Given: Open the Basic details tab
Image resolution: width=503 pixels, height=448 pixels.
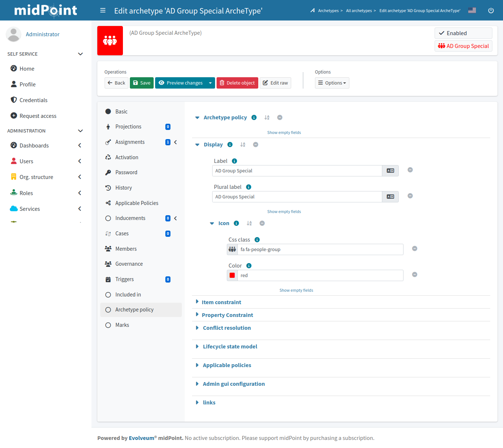Looking at the screenshot, I should click(141, 112).
